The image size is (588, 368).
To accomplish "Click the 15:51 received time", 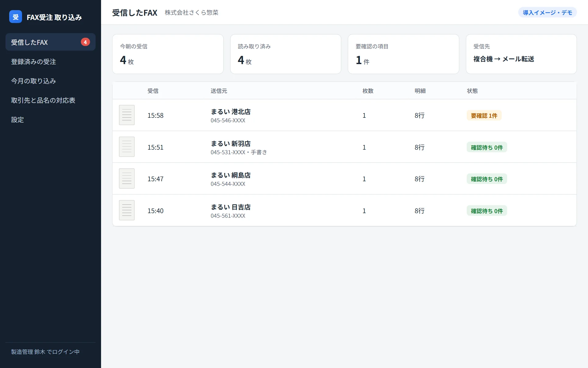I will click(156, 147).
